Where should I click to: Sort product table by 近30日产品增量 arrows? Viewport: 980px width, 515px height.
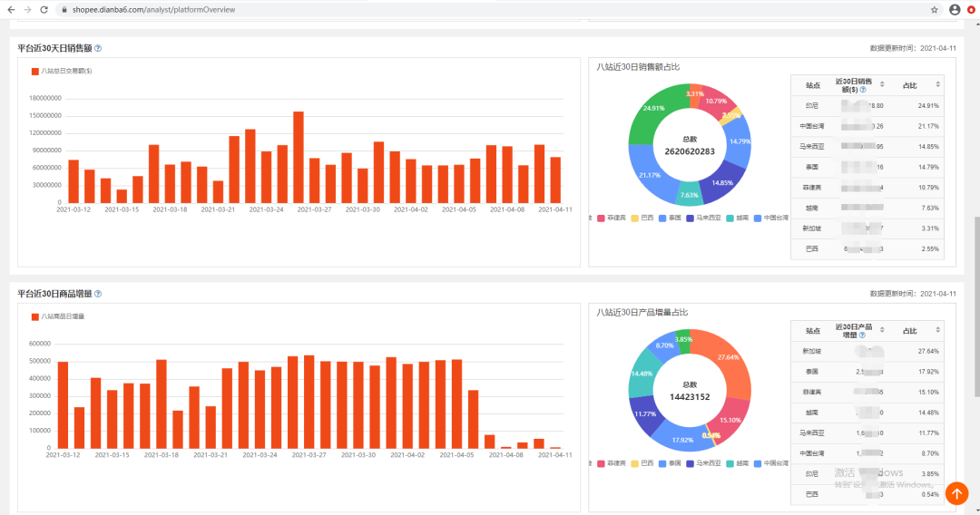click(882, 330)
